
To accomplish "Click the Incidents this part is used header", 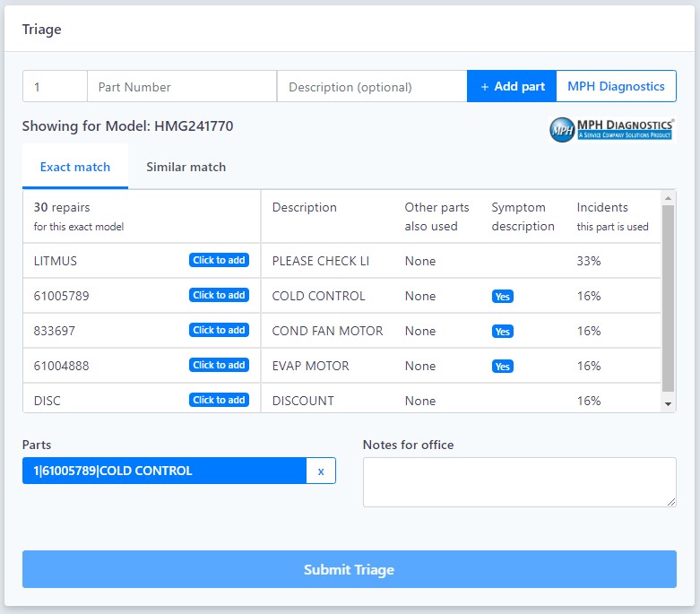I will click(x=612, y=217).
